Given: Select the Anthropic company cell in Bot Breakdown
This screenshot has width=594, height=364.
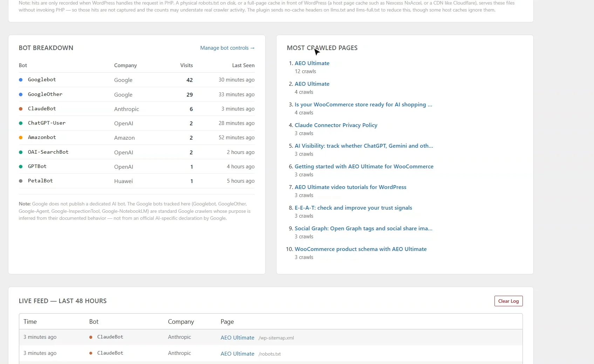Looking at the screenshot, I should (x=127, y=109).
